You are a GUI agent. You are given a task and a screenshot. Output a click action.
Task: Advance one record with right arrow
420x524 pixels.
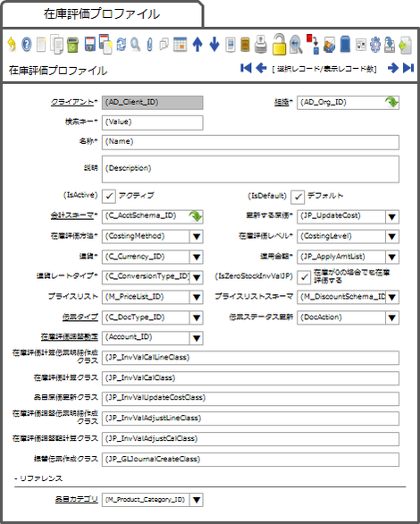(393, 68)
